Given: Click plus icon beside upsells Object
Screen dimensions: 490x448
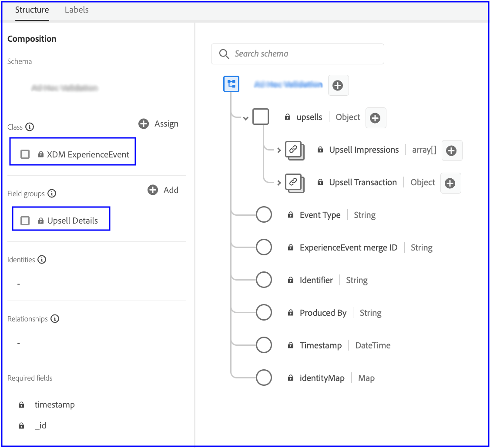Looking at the screenshot, I should click(375, 118).
